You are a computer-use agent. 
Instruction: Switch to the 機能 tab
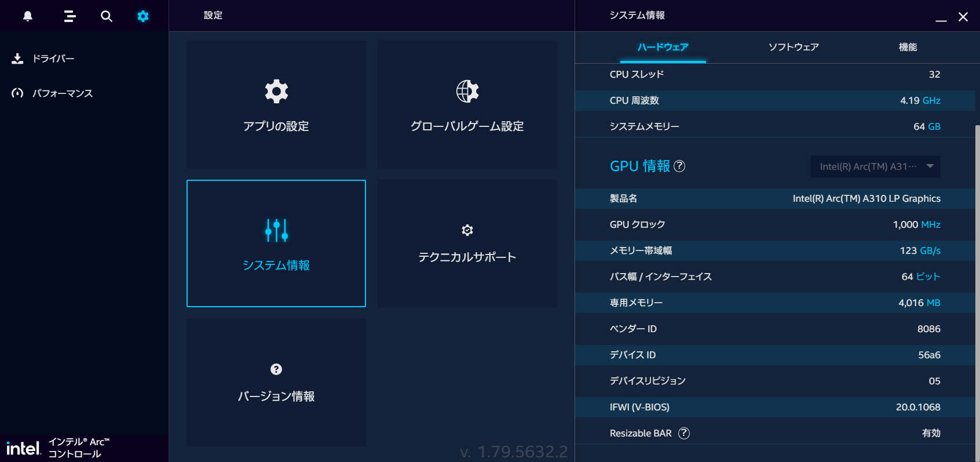pyautogui.click(x=908, y=47)
